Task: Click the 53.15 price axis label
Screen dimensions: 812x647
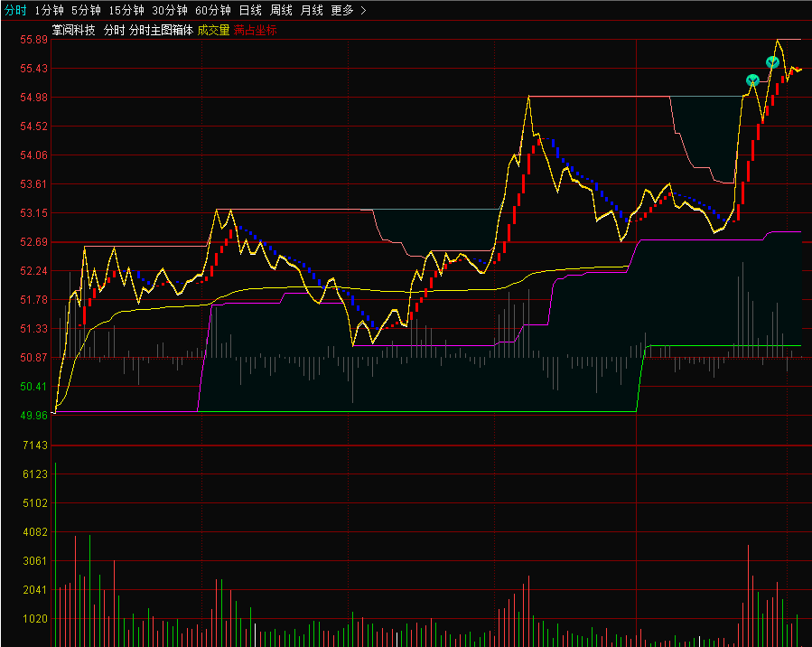Action: [33, 213]
